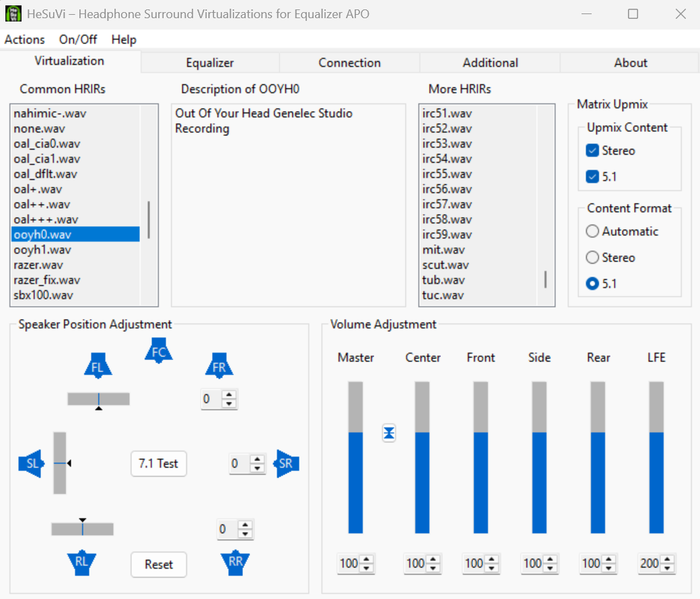This screenshot has height=599, width=700.
Task: Increase the front speaker angle stepper
Action: [229, 394]
